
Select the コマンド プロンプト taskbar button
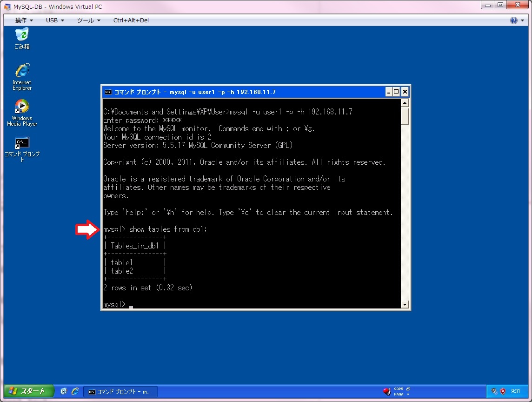[120, 391]
